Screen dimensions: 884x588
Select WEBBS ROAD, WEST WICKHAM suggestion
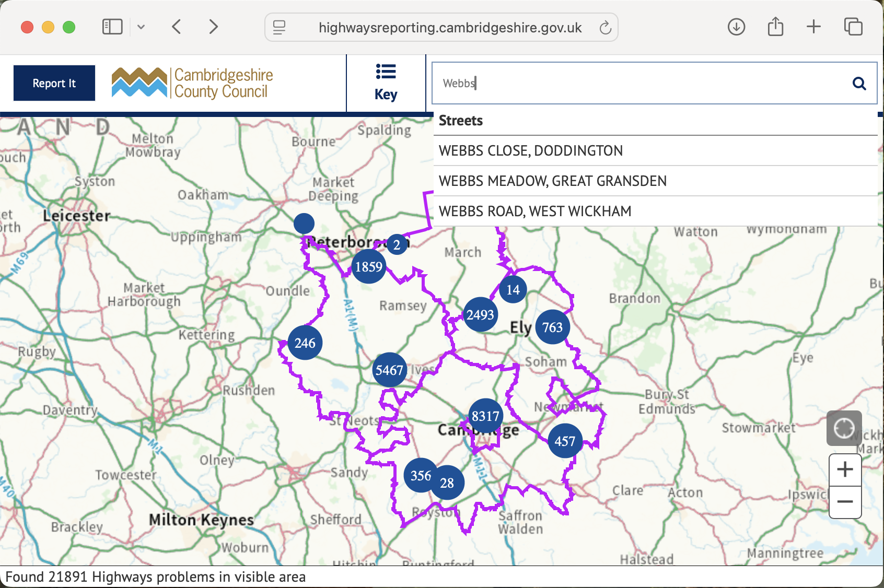click(655, 211)
